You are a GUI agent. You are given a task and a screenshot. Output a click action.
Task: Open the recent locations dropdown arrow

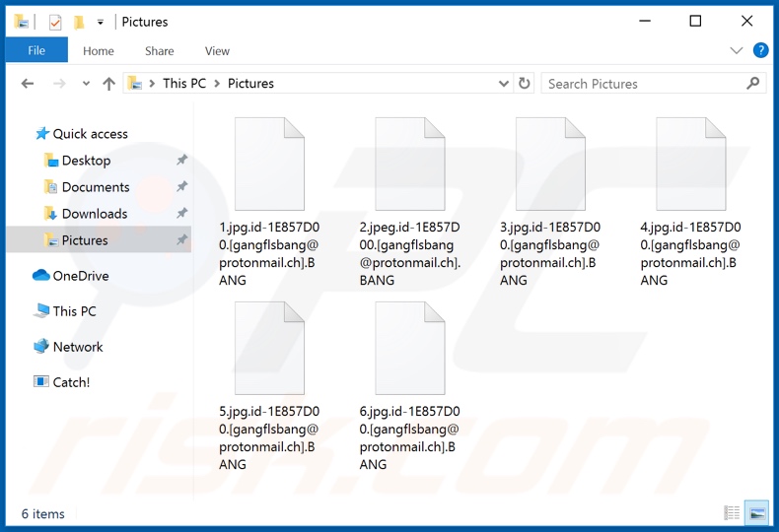[87, 84]
